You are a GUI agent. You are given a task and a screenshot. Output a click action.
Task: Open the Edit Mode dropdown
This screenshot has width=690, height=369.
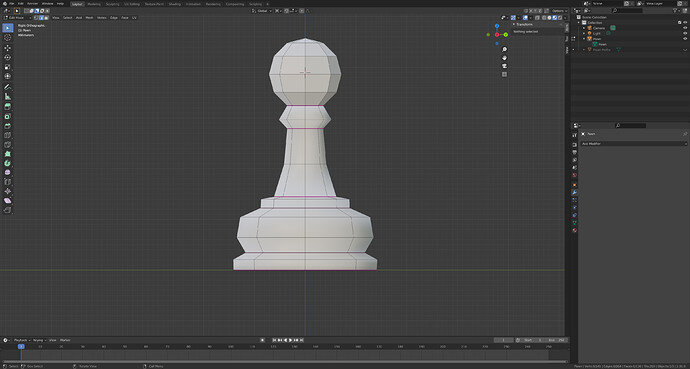[x=18, y=18]
